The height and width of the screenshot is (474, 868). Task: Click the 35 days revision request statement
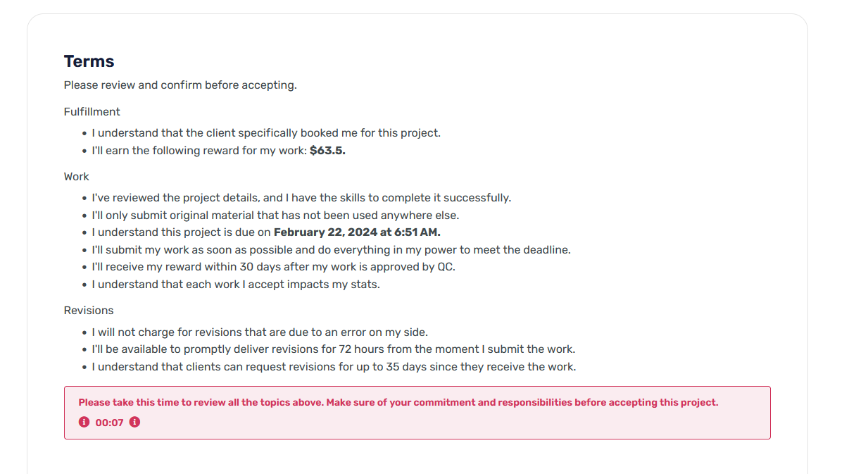334,367
